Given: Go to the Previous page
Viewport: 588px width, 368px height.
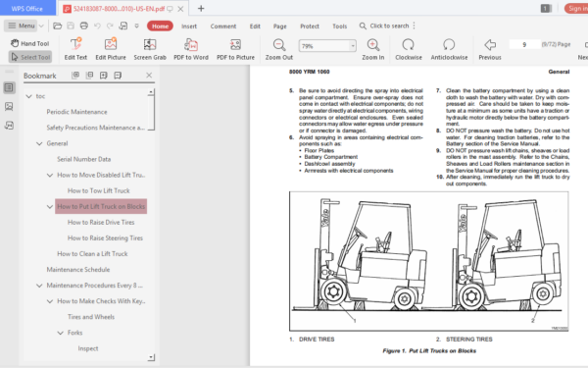Looking at the screenshot, I should click(490, 49).
